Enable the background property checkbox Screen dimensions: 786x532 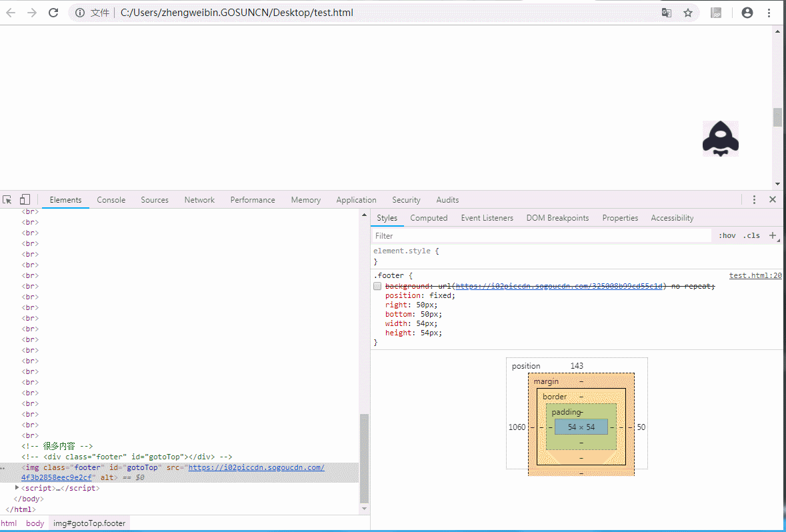[377, 286]
